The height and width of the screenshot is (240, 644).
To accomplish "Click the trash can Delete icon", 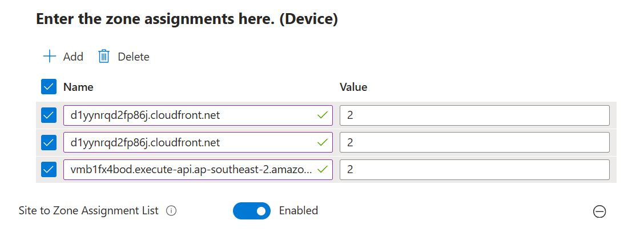I will tap(104, 56).
